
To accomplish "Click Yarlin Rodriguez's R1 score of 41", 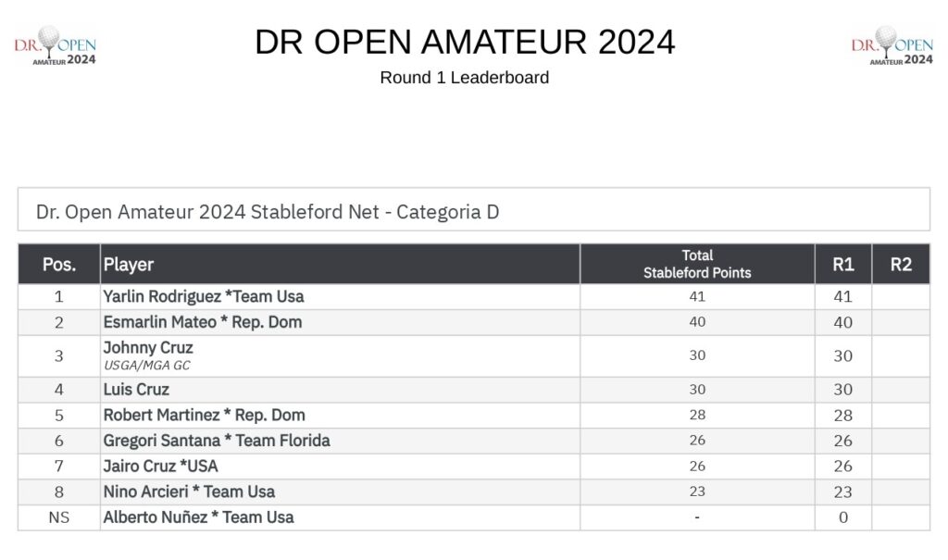I will pyautogui.click(x=842, y=297).
